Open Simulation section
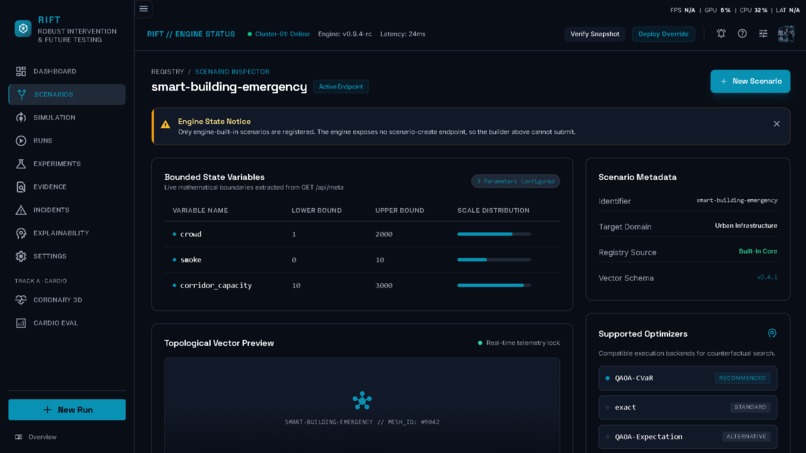Image resolution: width=806 pixels, height=453 pixels. coord(67,118)
